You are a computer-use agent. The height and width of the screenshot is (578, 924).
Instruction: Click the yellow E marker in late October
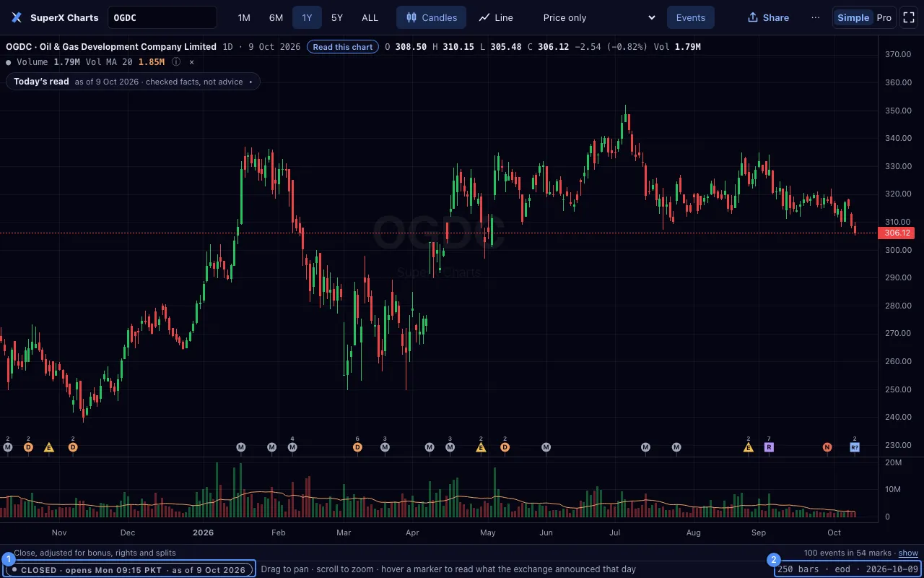49,447
